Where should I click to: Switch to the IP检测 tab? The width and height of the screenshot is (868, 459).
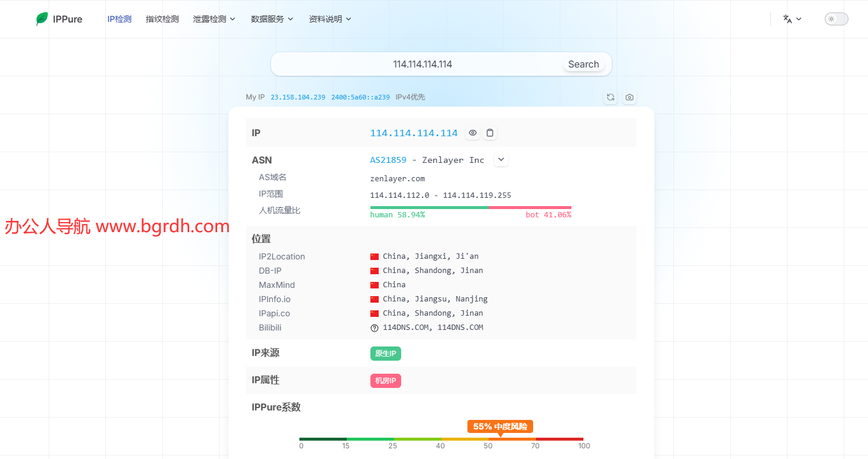120,19
